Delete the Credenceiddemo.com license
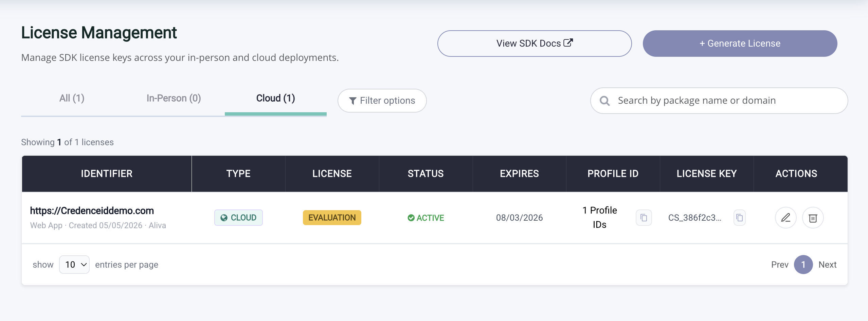Image resolution: width=868 pixels, height=321 pixels. 813,218
